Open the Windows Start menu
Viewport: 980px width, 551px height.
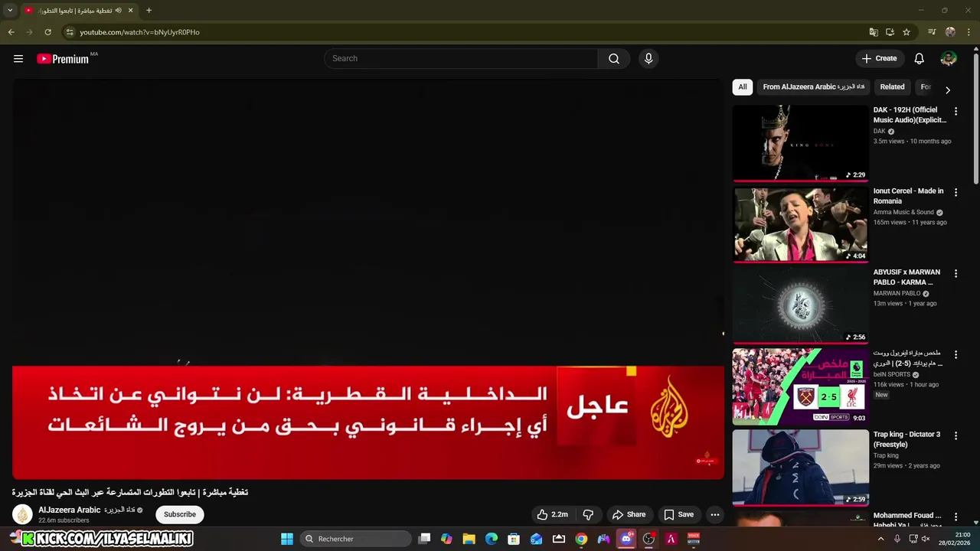click(287, 539)
